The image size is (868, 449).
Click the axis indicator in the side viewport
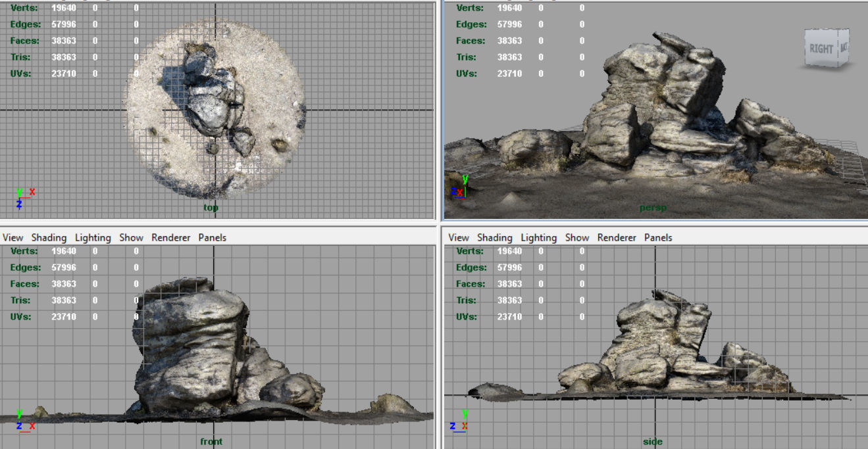(460, 420)
